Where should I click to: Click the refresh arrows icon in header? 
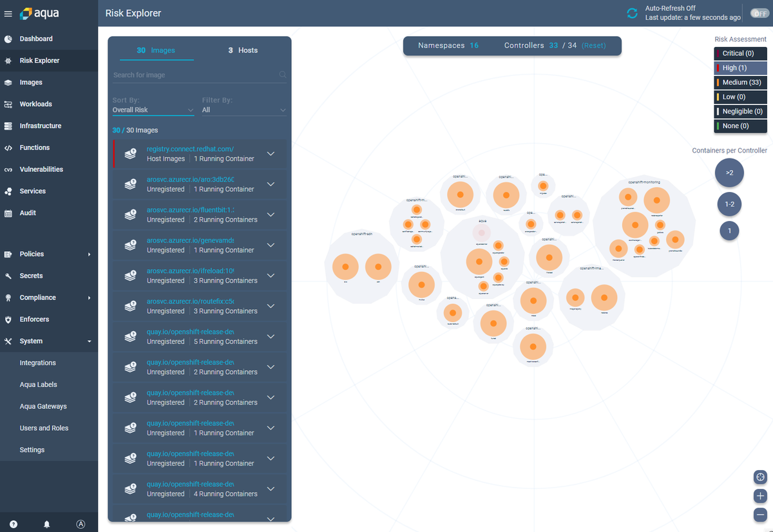coord(632,13)
